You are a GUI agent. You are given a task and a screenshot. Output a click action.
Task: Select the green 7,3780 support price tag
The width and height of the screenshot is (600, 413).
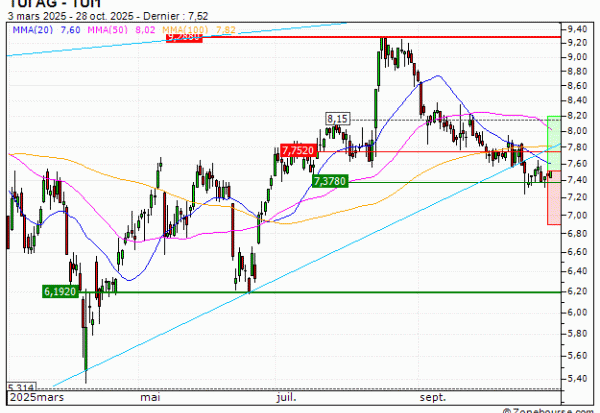click(x=330, y=181)
